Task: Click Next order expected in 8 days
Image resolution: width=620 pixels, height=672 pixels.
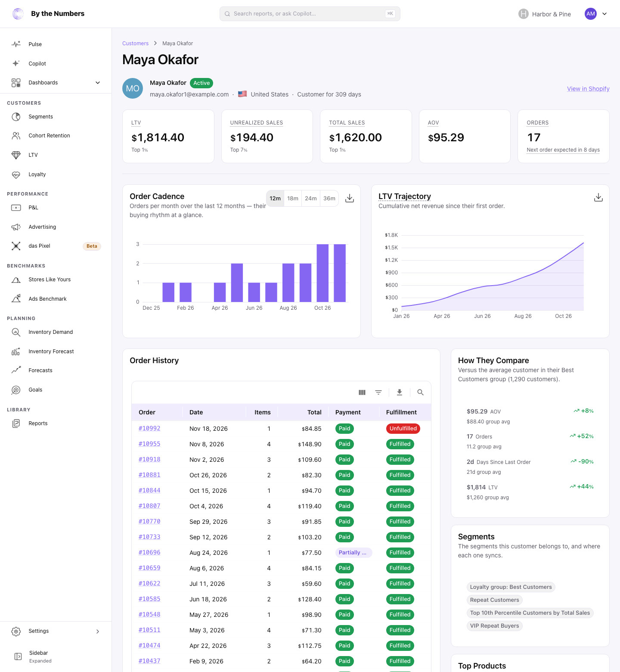Action: pyautogui.click(x=563, y=150)
